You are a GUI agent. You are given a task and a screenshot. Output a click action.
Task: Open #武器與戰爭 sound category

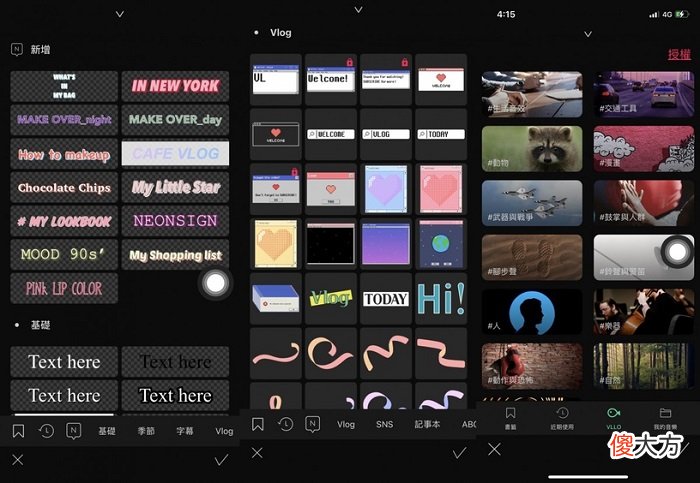pos(532,203)
